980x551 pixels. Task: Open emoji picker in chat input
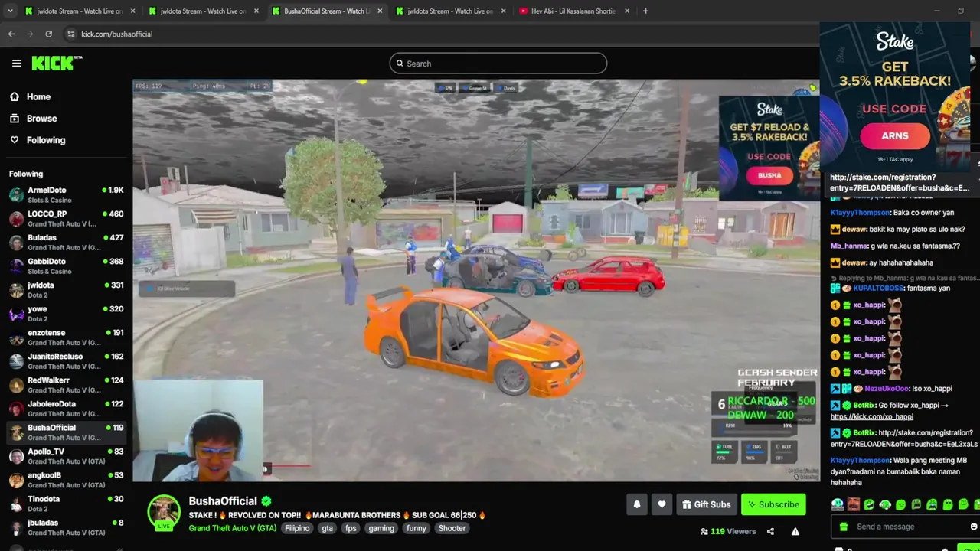click(973, 527)
